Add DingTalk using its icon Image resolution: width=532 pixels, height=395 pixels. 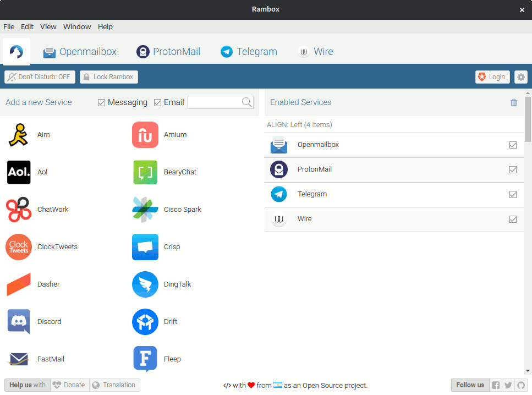(x=145, y=284)
